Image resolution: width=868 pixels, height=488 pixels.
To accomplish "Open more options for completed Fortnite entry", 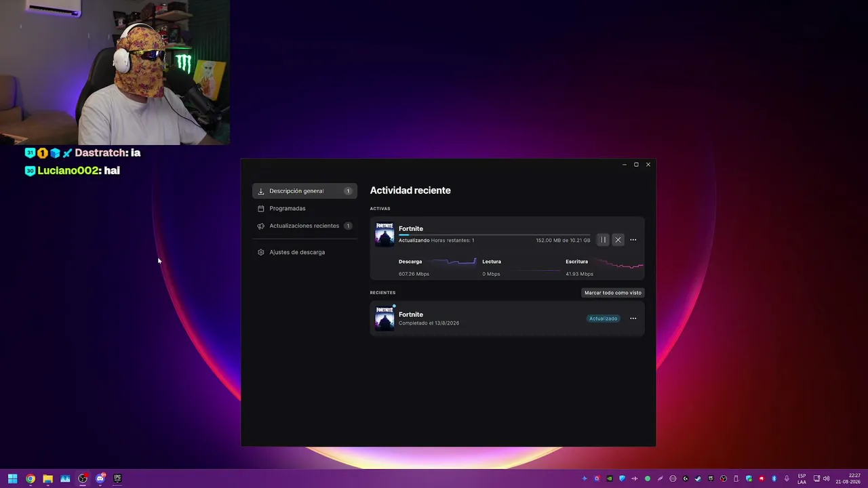I will click(633, 319).
